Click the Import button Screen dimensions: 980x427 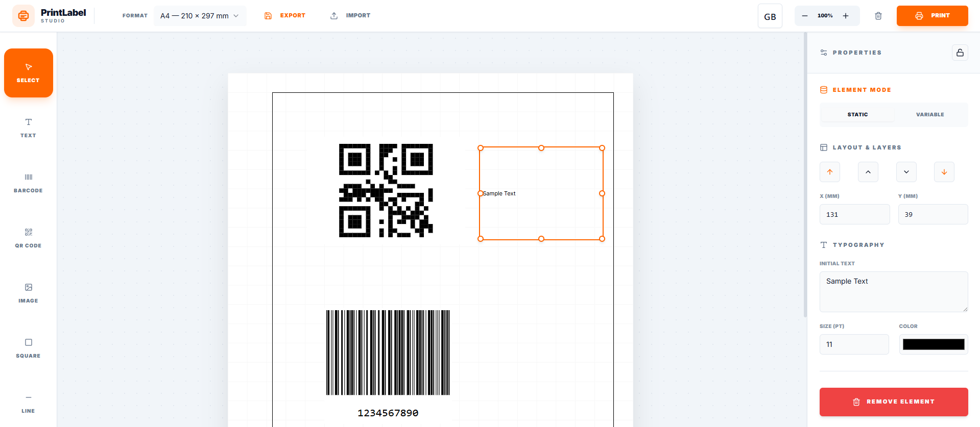click(x=350, y=16)
